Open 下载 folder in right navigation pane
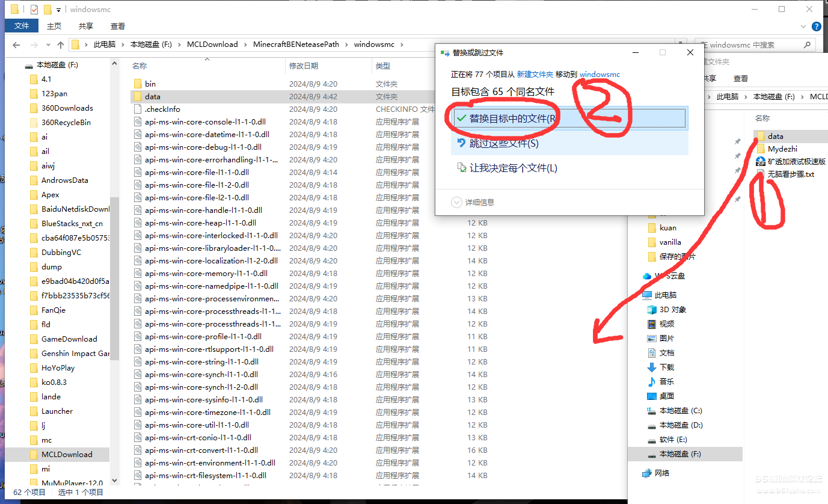 point(666,367)
